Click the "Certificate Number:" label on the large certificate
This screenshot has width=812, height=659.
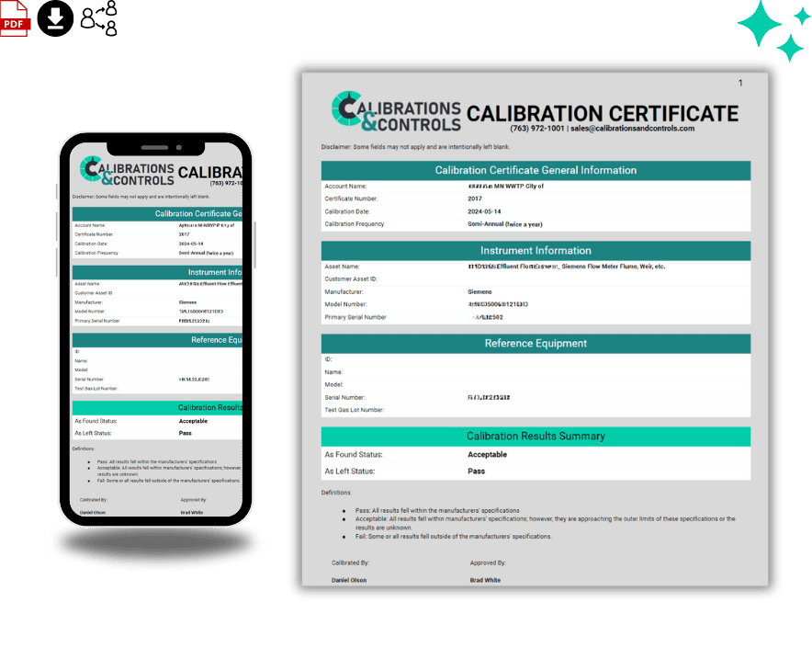click(x=351, y=199)
